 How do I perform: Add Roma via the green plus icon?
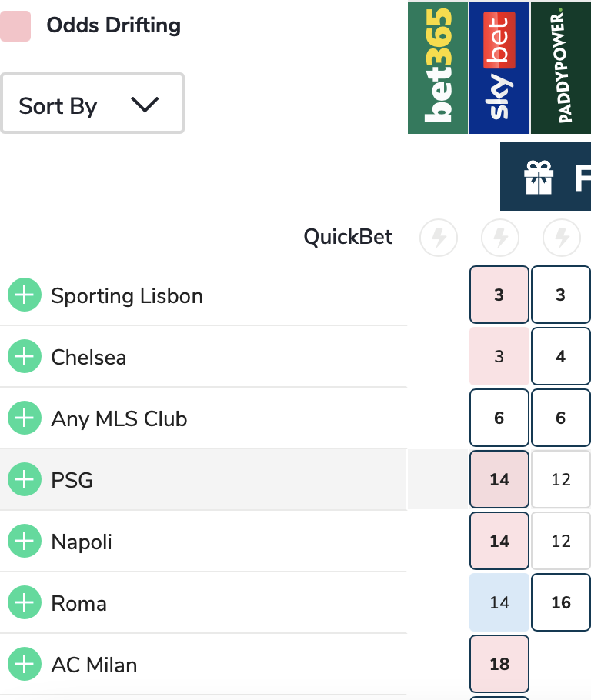[x=25, y=603]
